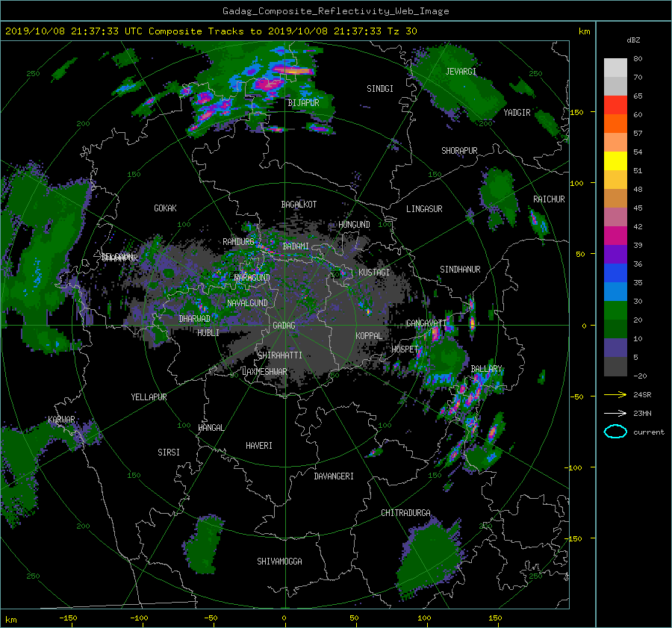Click the dBZ scale heading
Viewport: 672px width, 628px height.
[633, 40]
